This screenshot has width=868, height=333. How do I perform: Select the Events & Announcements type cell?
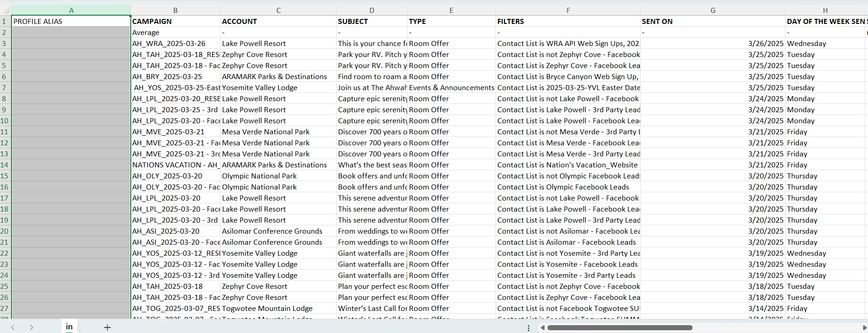pyautogui.click(x=451, y=87)
